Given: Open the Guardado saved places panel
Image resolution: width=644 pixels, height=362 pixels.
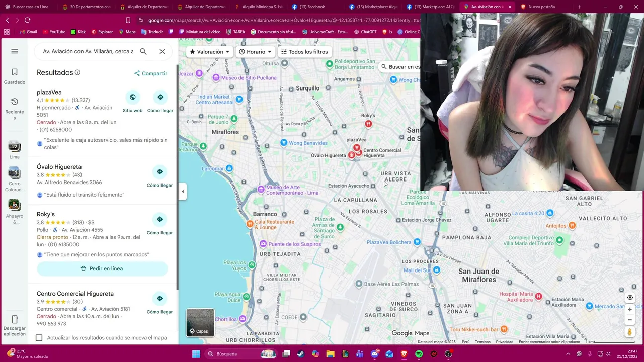Looking at the screenshot, I should (15, 76).
